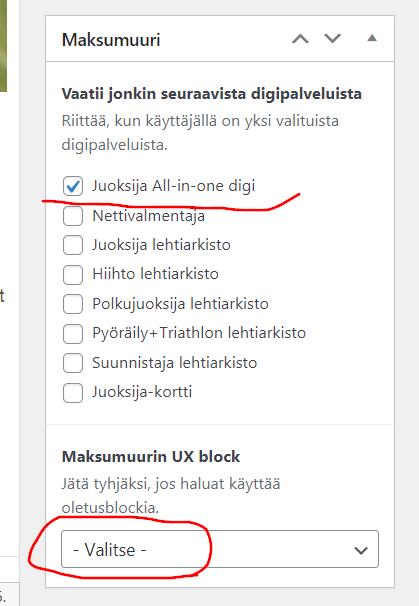The width and height of the screenshot is (419, 606).
Task: Select Polkujuoksija lehtiarkisto checkbox
Action: (x=73, y=304)
